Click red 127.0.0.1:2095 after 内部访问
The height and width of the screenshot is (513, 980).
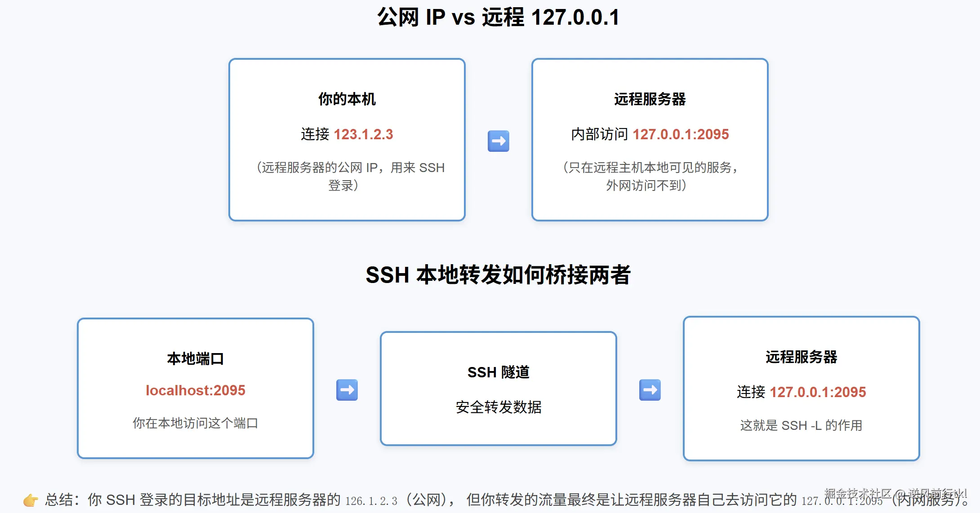(x=681, y=134)
